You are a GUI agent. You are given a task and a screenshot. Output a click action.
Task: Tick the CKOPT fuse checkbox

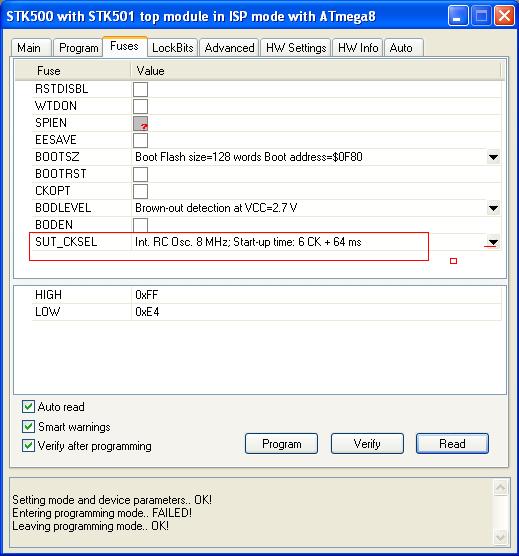click(140, 191)
